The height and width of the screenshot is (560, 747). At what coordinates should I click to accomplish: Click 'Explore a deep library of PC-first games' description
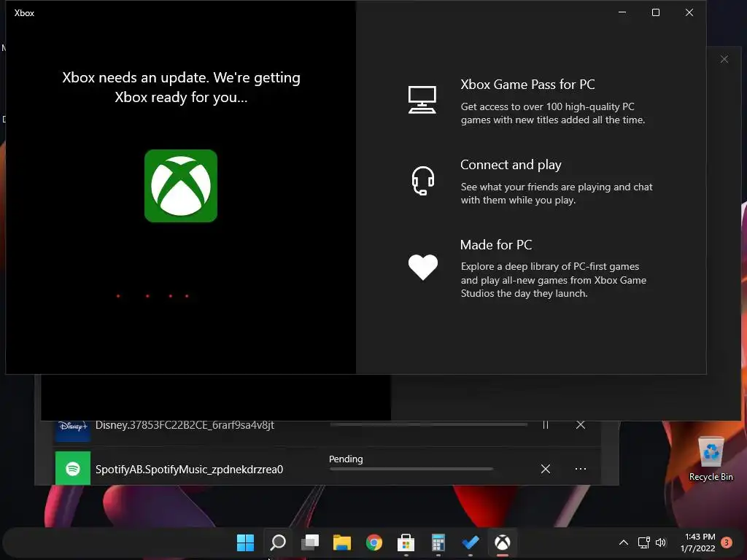(554, 280)
